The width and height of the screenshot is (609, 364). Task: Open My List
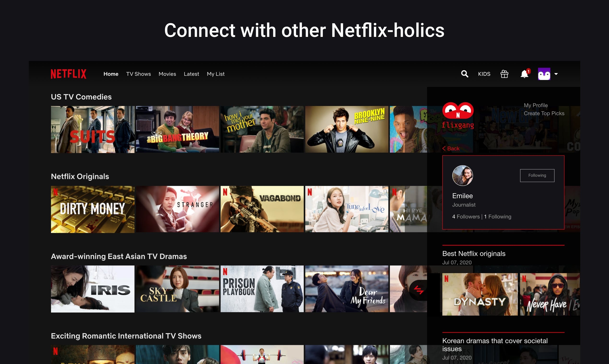tap(216, 74)
